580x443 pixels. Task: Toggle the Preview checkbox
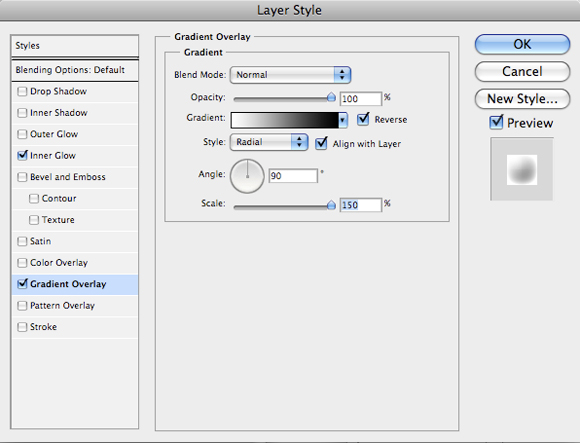coord(496,122)
